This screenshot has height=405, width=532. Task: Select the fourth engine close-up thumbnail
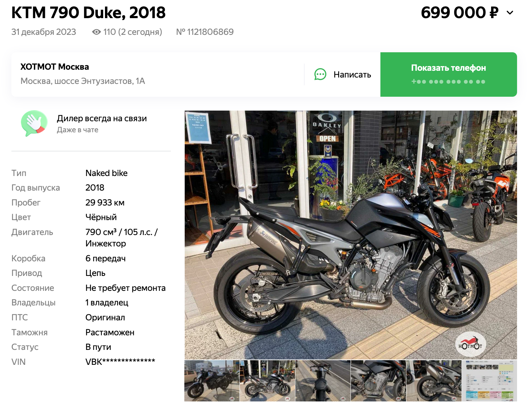[x=378, y=381]
